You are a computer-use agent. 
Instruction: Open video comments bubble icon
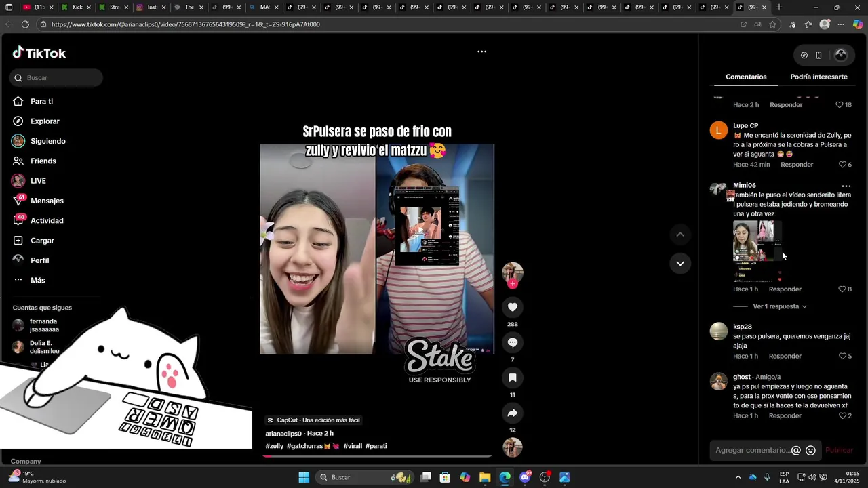tap(512, 342)
